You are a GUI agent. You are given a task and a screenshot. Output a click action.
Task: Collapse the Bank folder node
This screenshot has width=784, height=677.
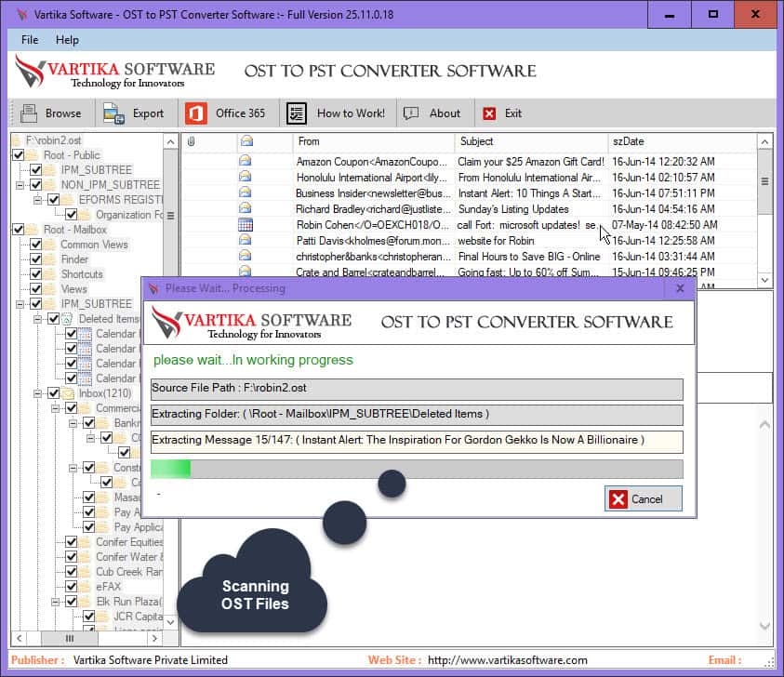pyautogui.click(x=73, y=423)
